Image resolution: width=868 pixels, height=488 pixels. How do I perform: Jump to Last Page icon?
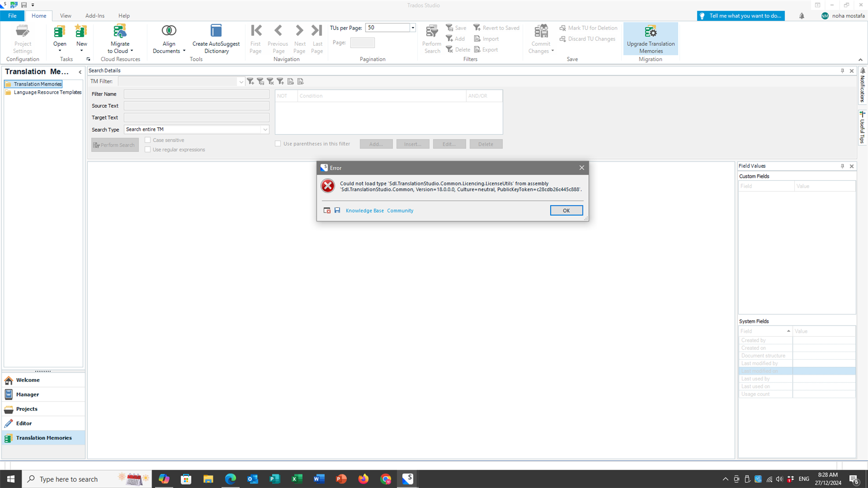pyautogui.click(x=317, y=30)
